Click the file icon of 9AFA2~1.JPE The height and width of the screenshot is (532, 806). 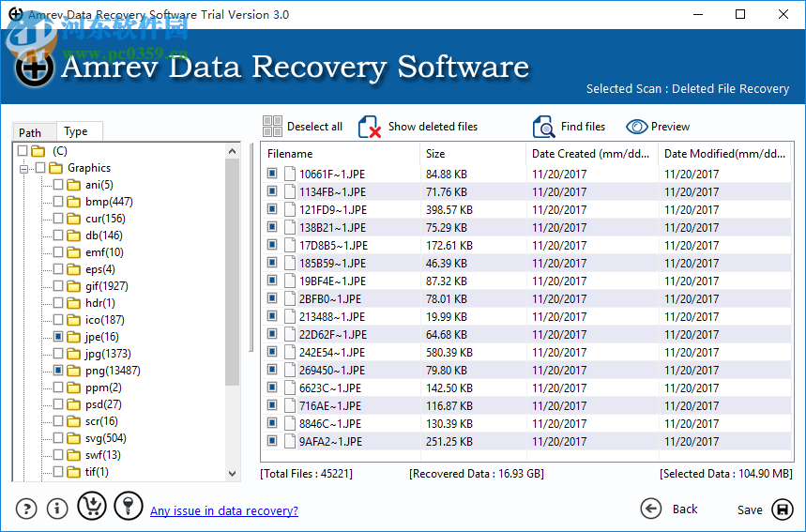point(290,441)
